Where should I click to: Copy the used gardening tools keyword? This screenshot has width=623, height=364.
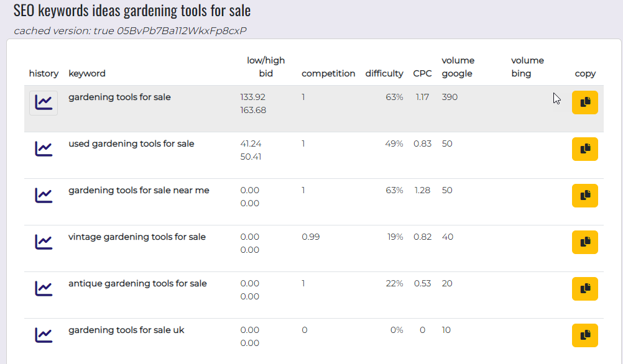[x=585, y=149]
